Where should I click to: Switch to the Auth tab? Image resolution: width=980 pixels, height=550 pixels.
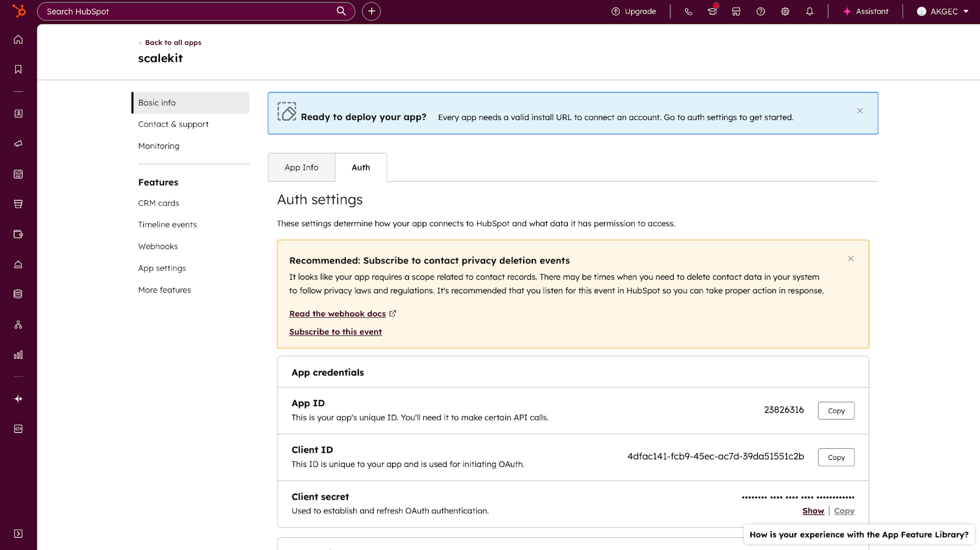coord(361,167)
